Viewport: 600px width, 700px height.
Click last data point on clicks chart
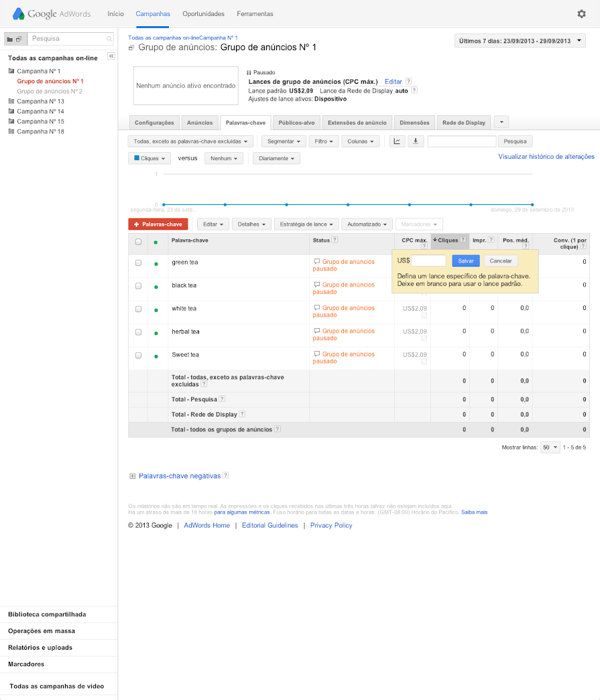click(x=532, y=204)
